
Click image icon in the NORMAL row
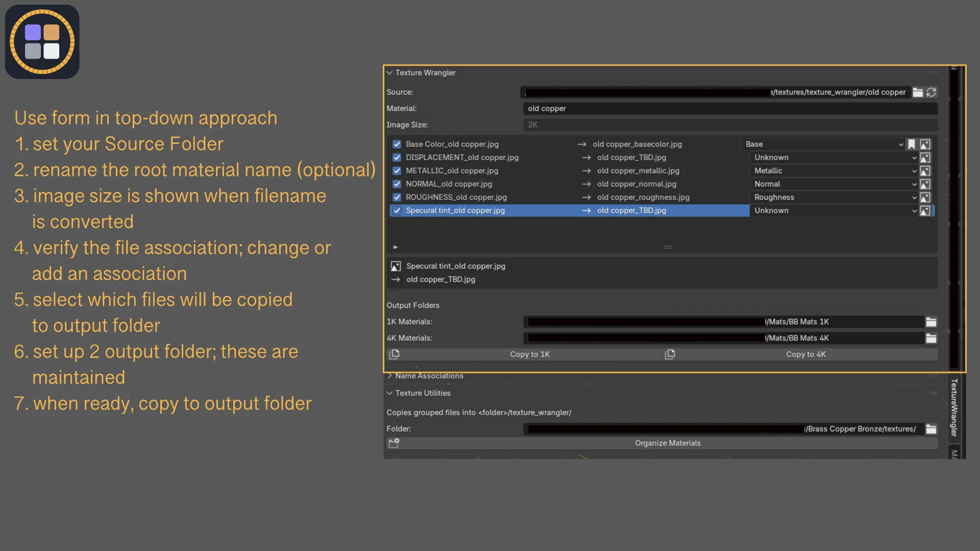coord(925,184)
